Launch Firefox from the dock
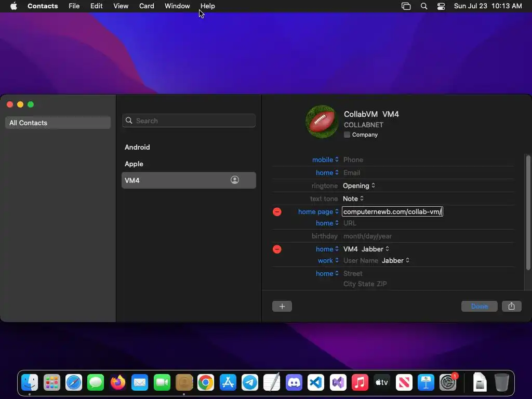 118,382
